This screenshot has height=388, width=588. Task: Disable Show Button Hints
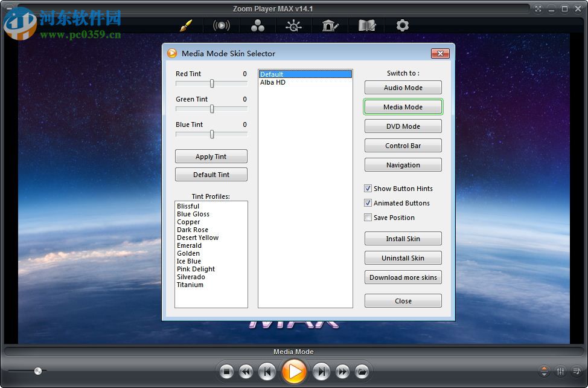(368, 188)
